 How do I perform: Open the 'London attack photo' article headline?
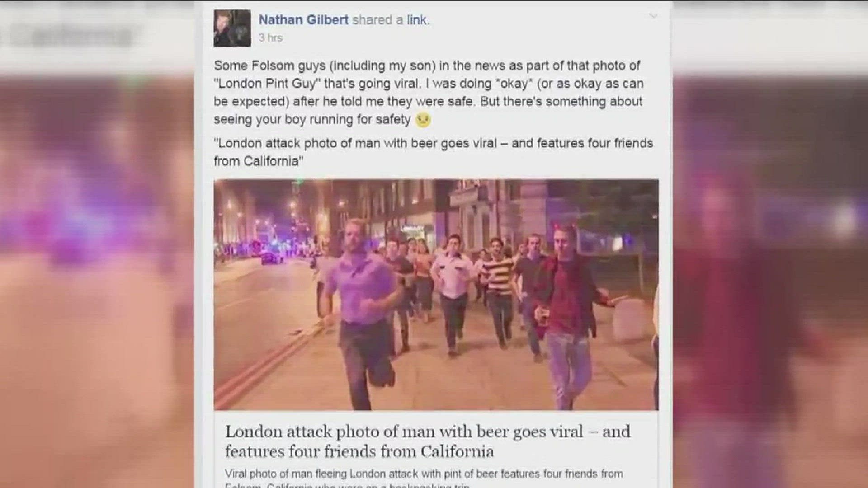pos(428,441)
